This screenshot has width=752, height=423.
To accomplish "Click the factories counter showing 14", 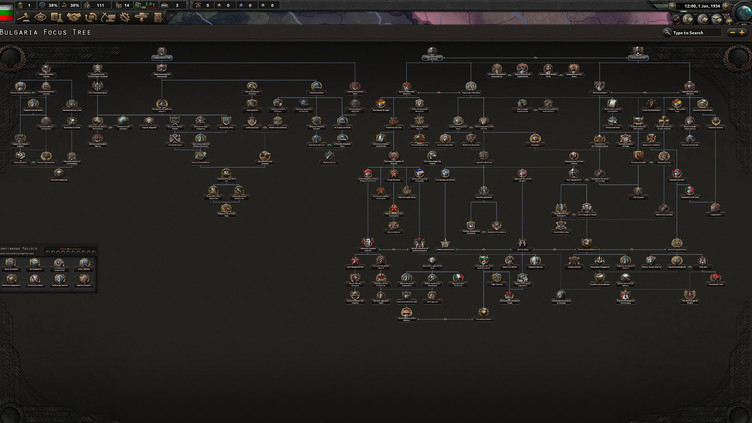I will pyautogui.click(x=123, y=5).
